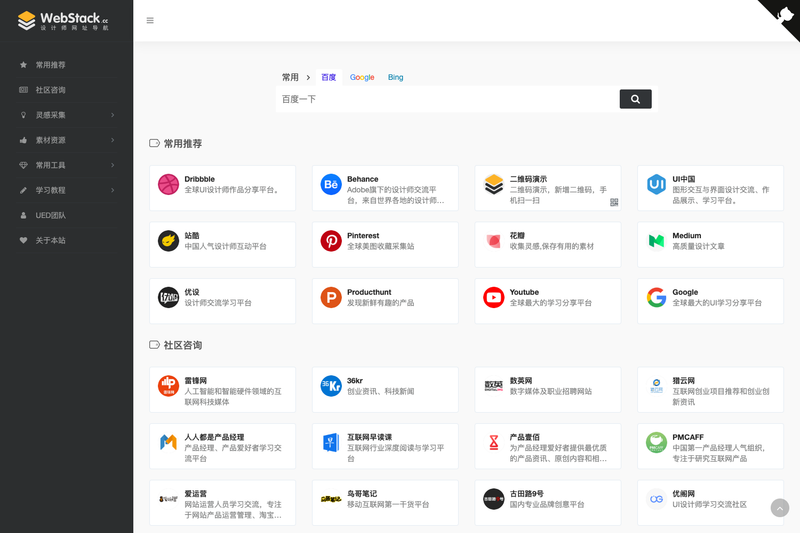The image size is (800, 533).
Task: Open 关于本站 sidebar item
Action: tap(51, 240)
